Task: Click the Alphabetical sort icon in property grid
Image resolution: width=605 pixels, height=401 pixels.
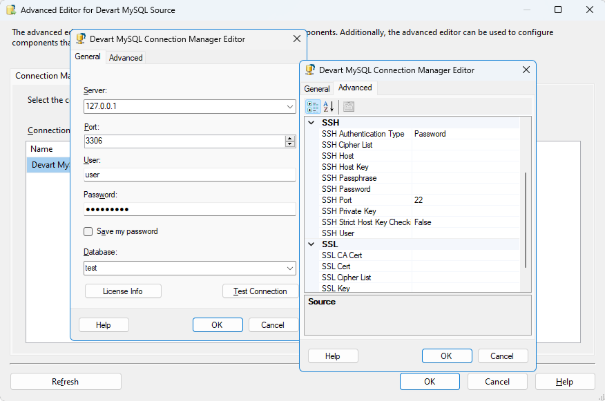Action: click(330, 107)
